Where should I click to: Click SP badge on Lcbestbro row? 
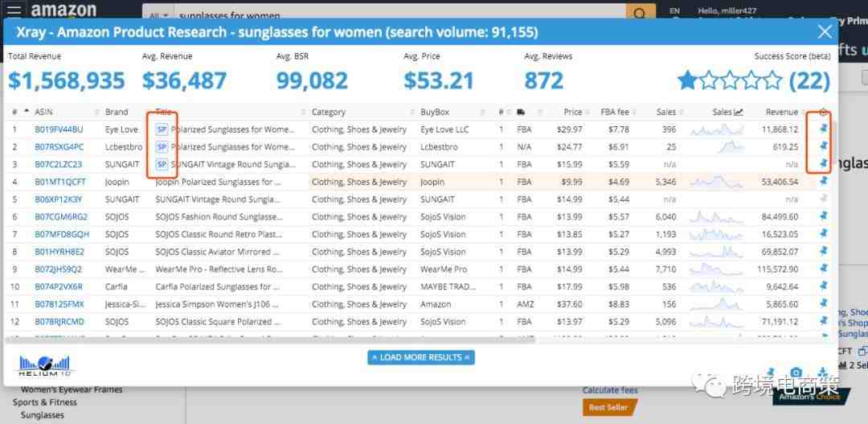tap(162, 147)
